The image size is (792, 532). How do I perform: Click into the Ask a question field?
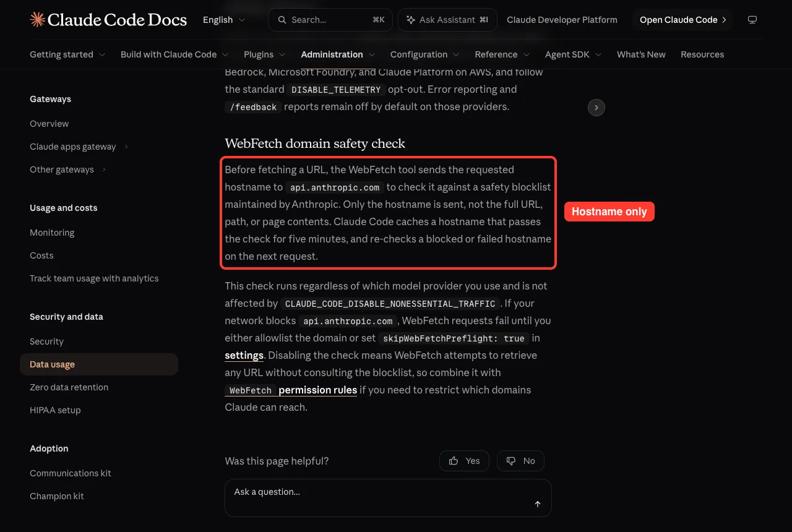point(388,497)
